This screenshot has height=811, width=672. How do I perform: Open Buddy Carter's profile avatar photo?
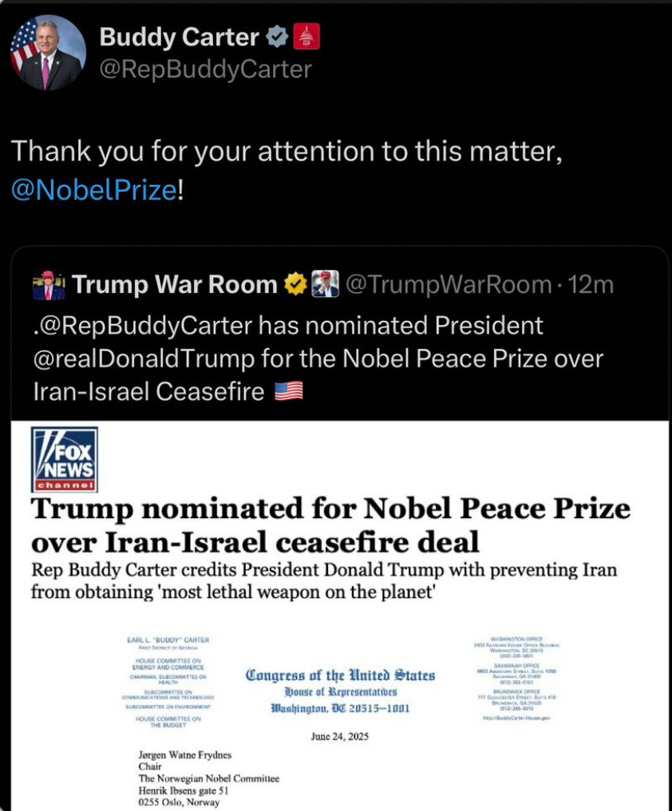[48, 53]
